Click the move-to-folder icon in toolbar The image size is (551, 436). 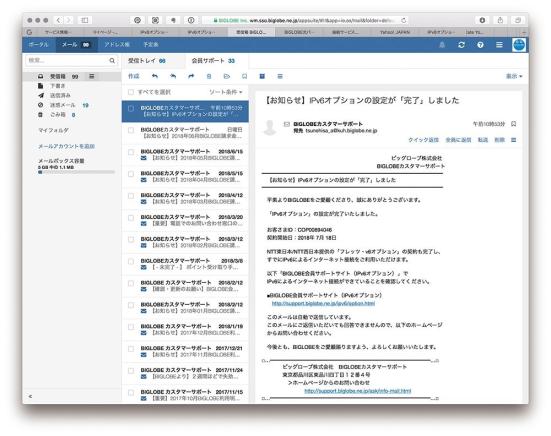click(227, 76)
